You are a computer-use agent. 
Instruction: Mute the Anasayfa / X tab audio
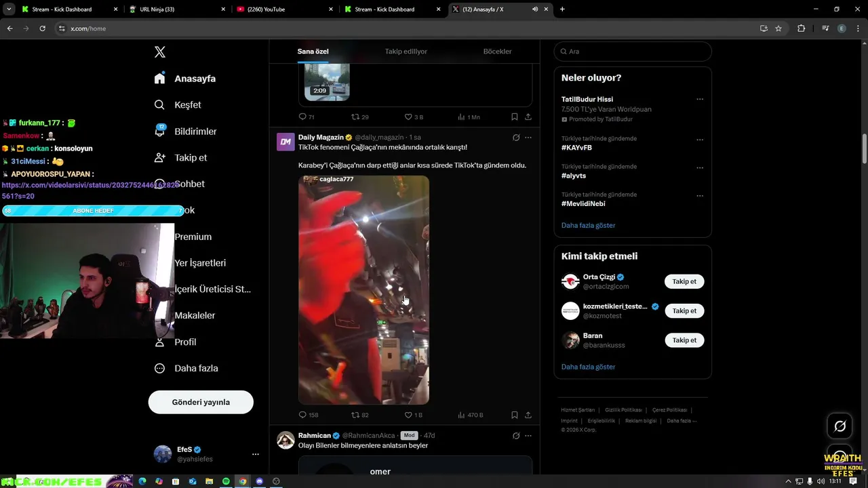[x=535, y=9]
